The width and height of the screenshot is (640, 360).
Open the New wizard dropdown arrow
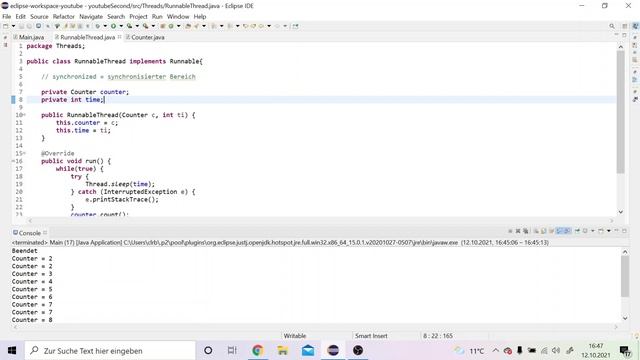[13, 26]
